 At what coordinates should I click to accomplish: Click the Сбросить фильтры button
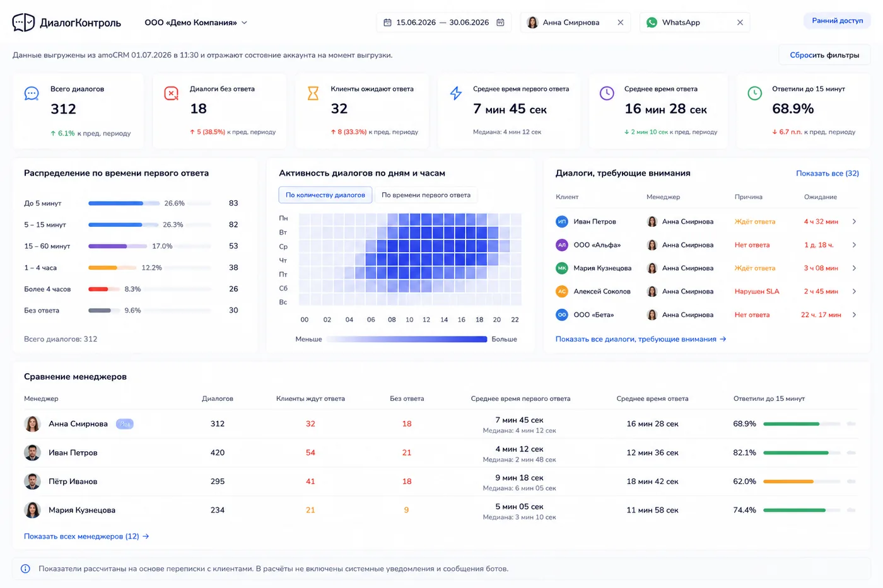pos(824,55)
